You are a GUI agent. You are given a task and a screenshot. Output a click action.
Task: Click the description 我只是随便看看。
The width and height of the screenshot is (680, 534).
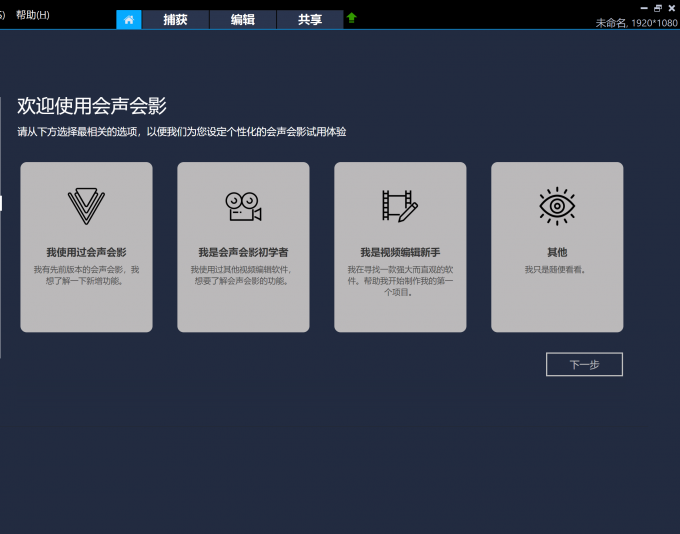coord(556,270)
